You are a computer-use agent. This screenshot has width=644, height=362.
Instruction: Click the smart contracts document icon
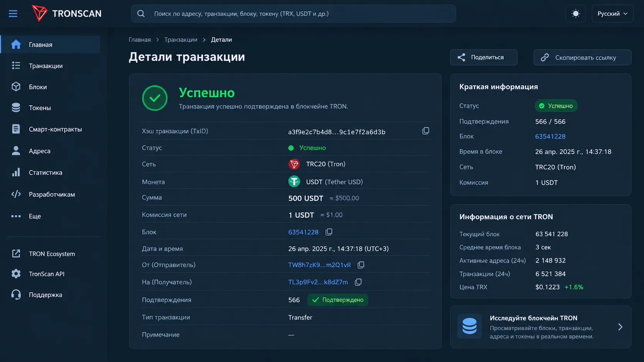(16, 129)
